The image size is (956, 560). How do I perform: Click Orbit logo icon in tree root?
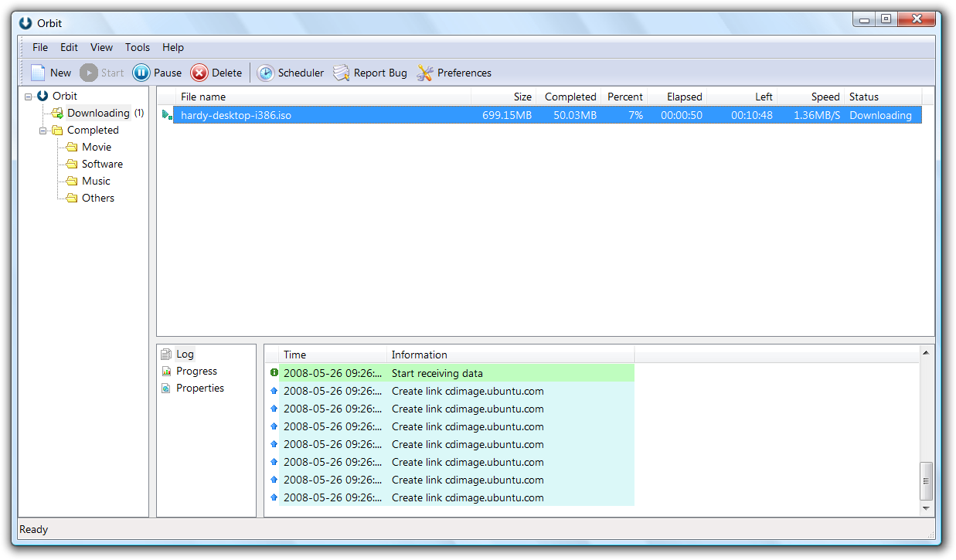tap(43, 96)
